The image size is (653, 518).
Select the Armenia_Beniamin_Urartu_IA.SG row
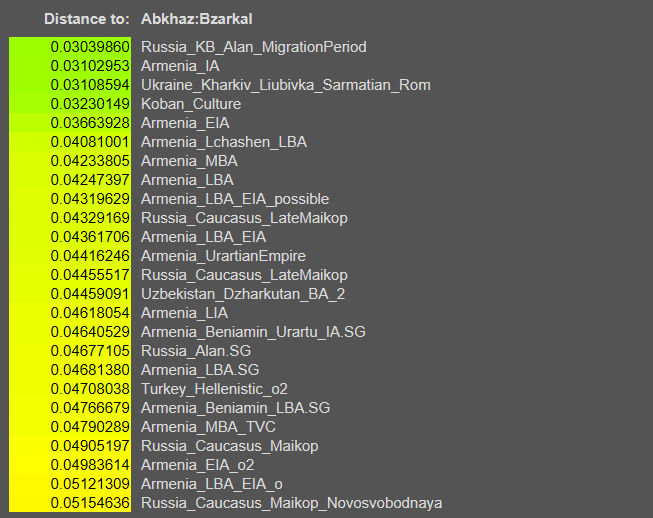click(x=253, y=332)
